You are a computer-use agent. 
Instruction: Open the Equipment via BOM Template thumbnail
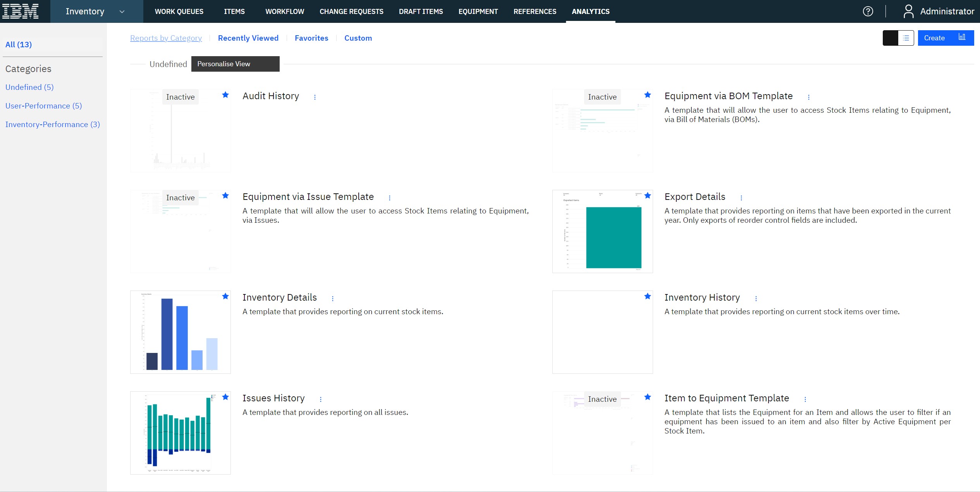[602, 131]
